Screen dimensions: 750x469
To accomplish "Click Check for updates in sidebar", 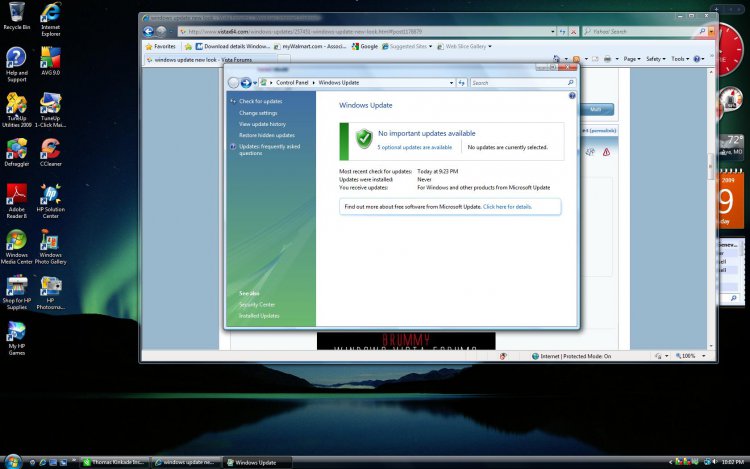I will tap(261, 101).
